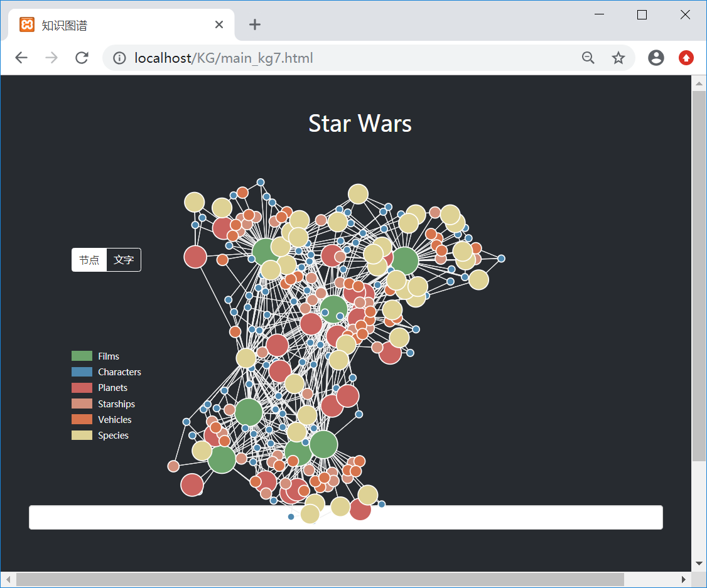Viewport: 707px width, 588px height.
Task: Switch to 文字 display mode
Action: [x=124, y=260]
